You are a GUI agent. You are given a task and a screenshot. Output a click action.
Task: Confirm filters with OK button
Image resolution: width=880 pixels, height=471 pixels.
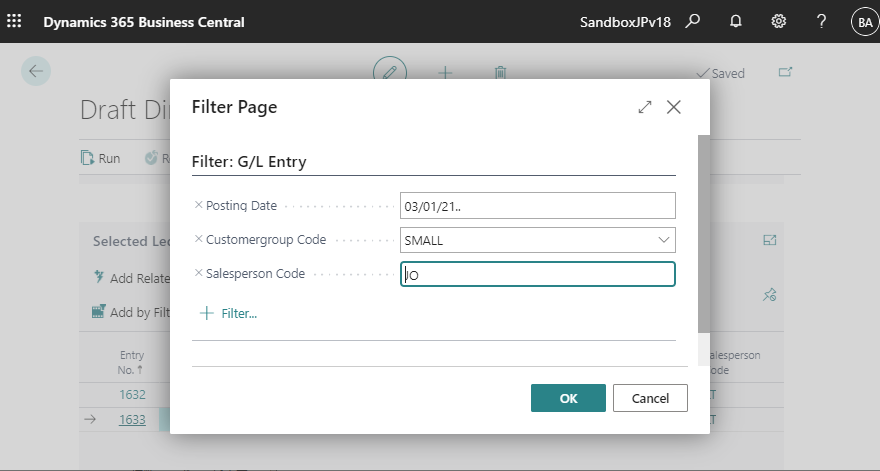point(568,398)
